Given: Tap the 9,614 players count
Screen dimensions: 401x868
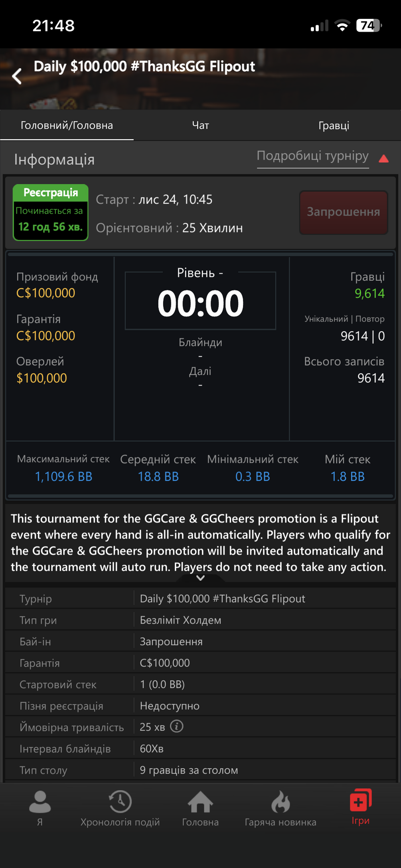Looking at the screenshot, I should (369, 294).
